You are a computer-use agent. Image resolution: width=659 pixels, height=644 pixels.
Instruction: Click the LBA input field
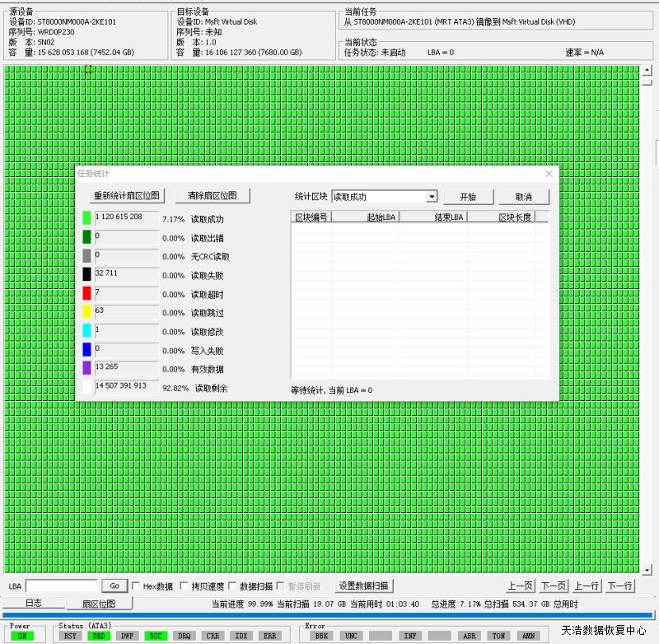coord(62,586)
